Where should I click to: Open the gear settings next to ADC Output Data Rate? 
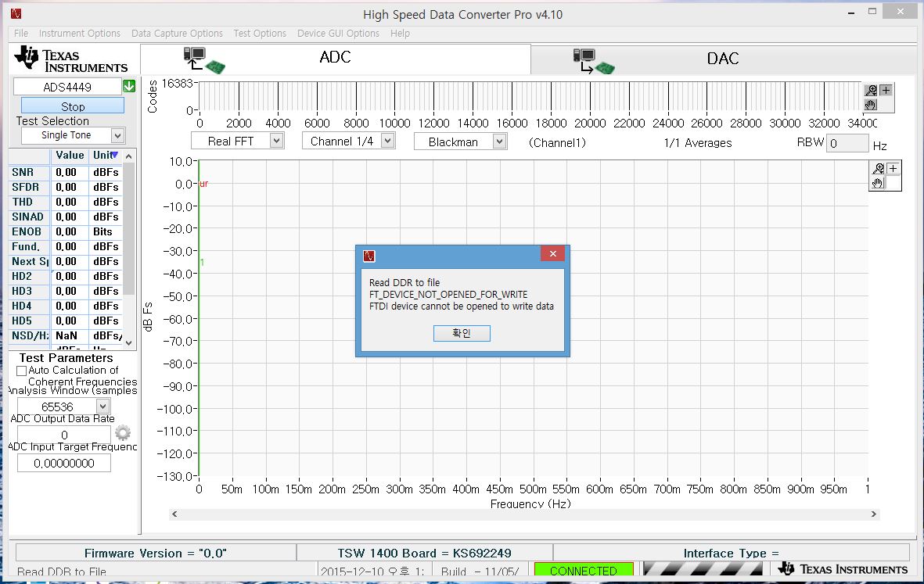tap(123, 432)
